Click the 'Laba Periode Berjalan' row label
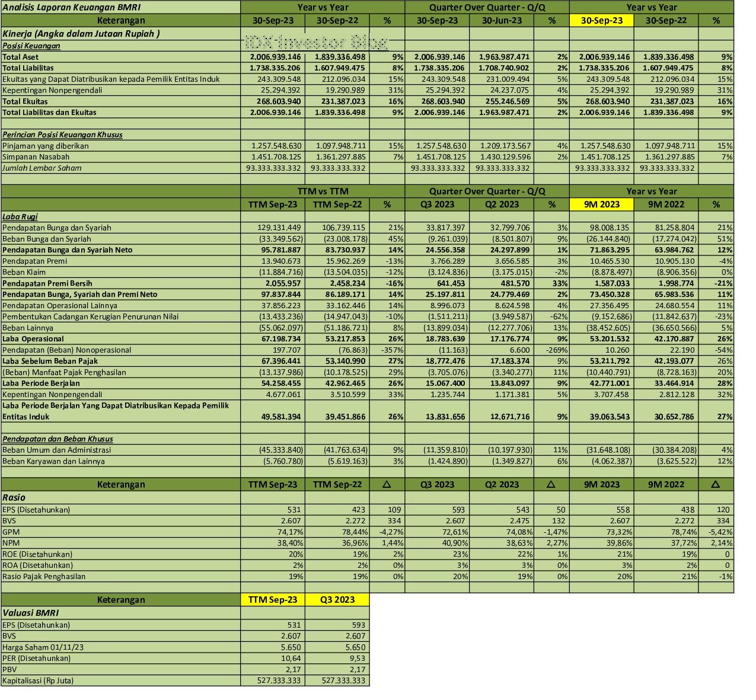Image resolution: width=756 pixels, height=700 pixels. click(41, 383)
